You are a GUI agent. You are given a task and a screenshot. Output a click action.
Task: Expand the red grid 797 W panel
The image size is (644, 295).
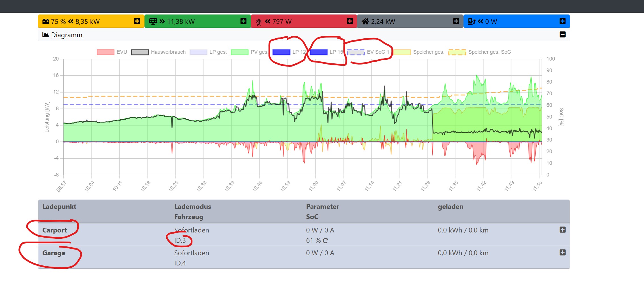tap(350, 21)
